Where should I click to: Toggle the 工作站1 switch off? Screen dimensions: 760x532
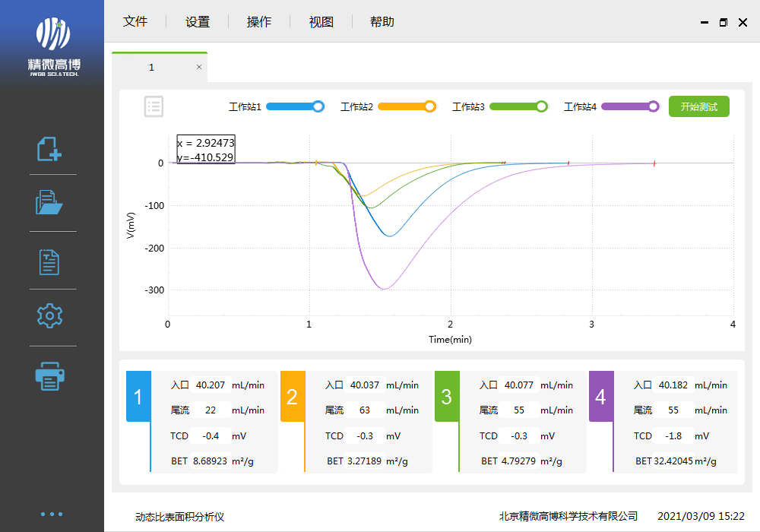point(296,106)
